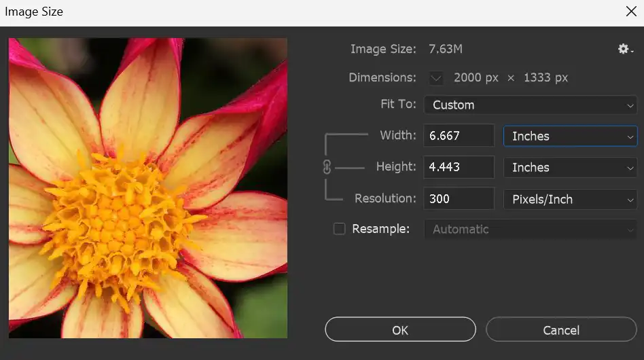Open the Width units Inches dropdown
This screenshot has height=360, width=644.
pyautogui.click(x=570, y=136)
